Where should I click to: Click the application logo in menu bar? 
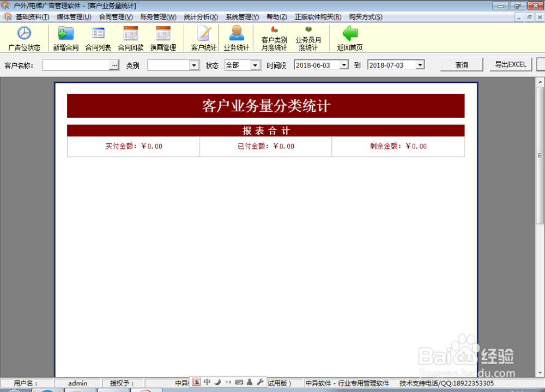[x=8, y=17]
